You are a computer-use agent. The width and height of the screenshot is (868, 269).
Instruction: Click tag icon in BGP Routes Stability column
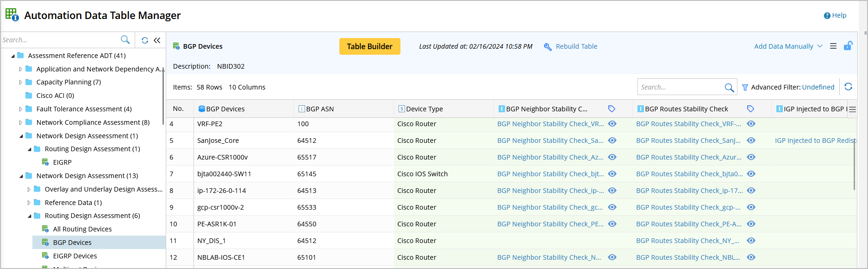click(x=750, y=109)
